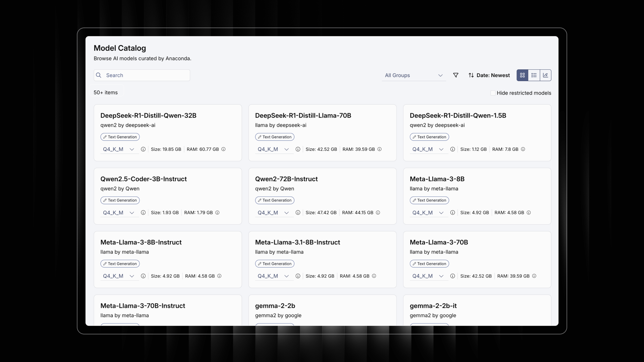Screen dimensions: 644x362
Task: Click 'Size: 19.85 GB' text
Action: point(166,149)
